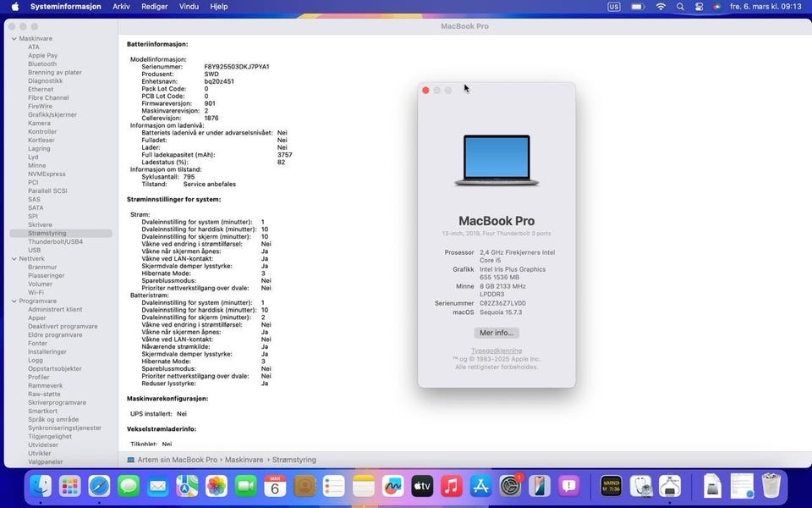Open System Information icon in dock
This screenshot has width=812, height=508.
coord(670,486)
